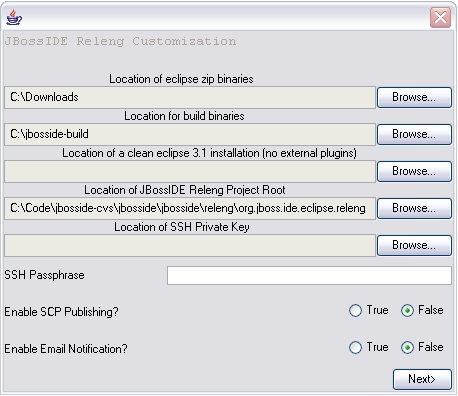Click the Next> button

click(x=422, y=379)
